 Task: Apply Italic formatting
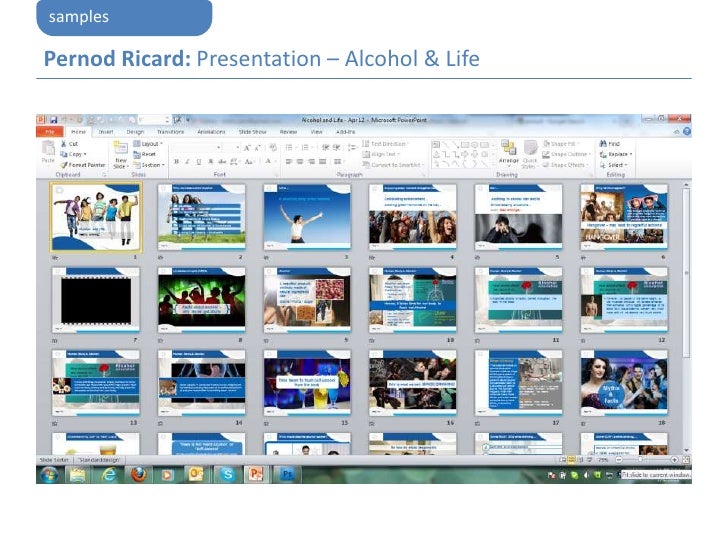[188, 162]
